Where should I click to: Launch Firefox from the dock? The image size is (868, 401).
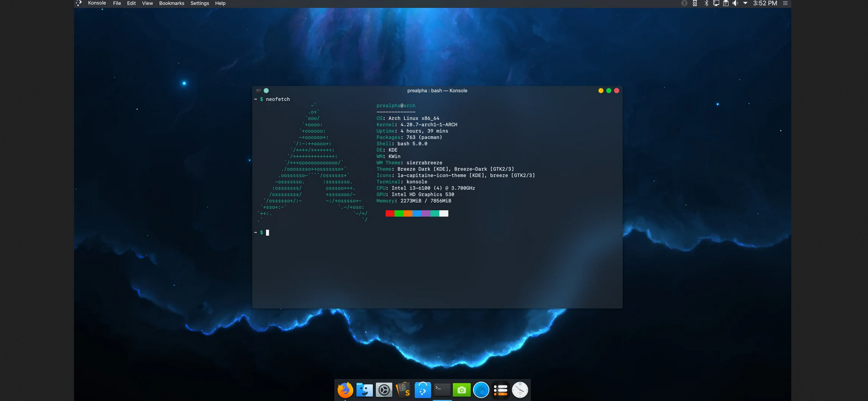point(345,390)
